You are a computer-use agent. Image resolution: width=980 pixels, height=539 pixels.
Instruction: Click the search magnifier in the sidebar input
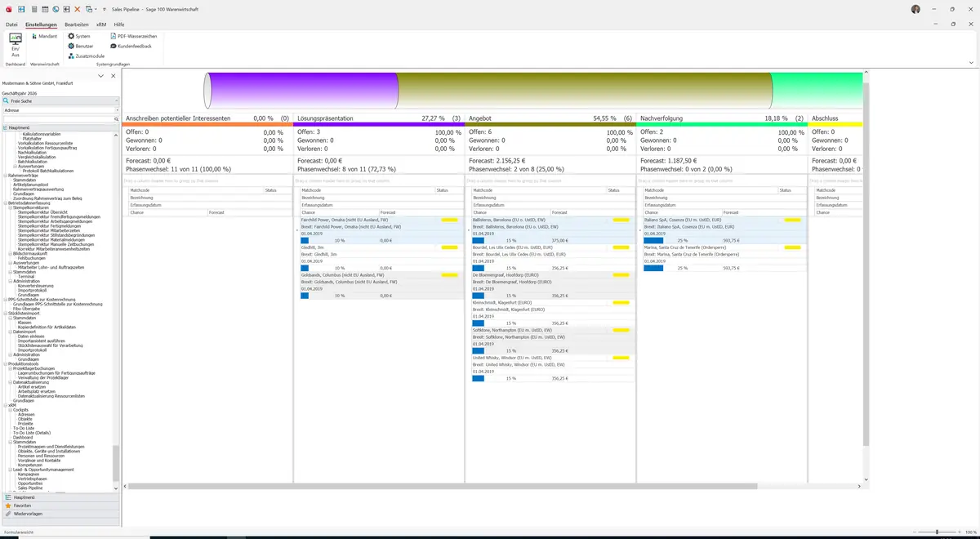click(116, 119)
